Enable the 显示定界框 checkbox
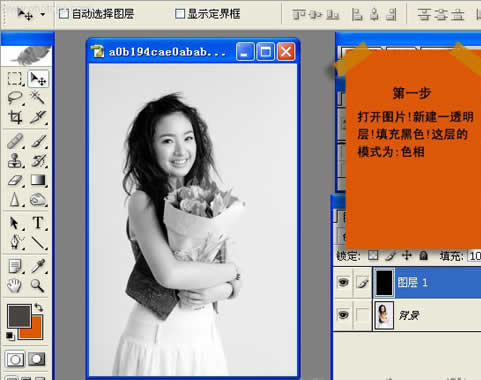Screen dimensions: 481x380 tap(180, 14)
